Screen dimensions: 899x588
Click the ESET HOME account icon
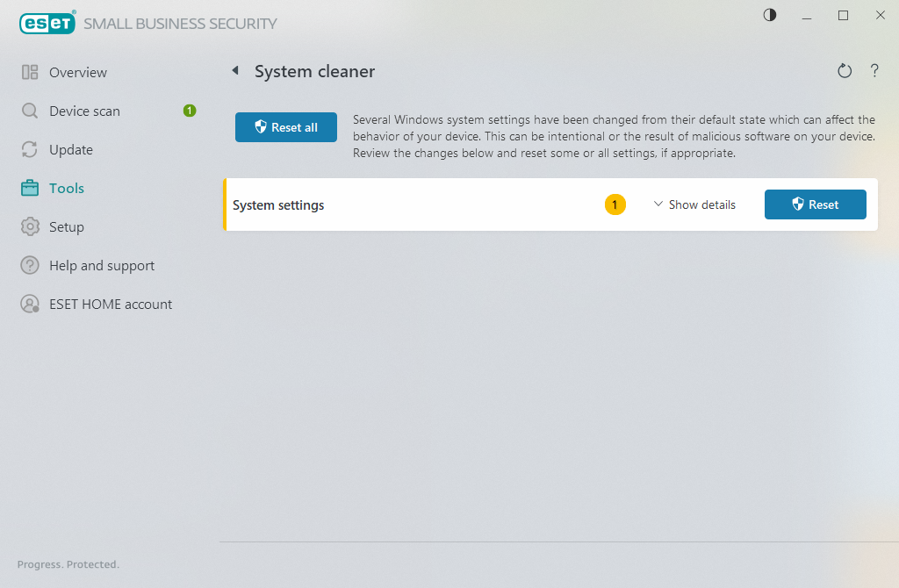[x=30, y=304]
